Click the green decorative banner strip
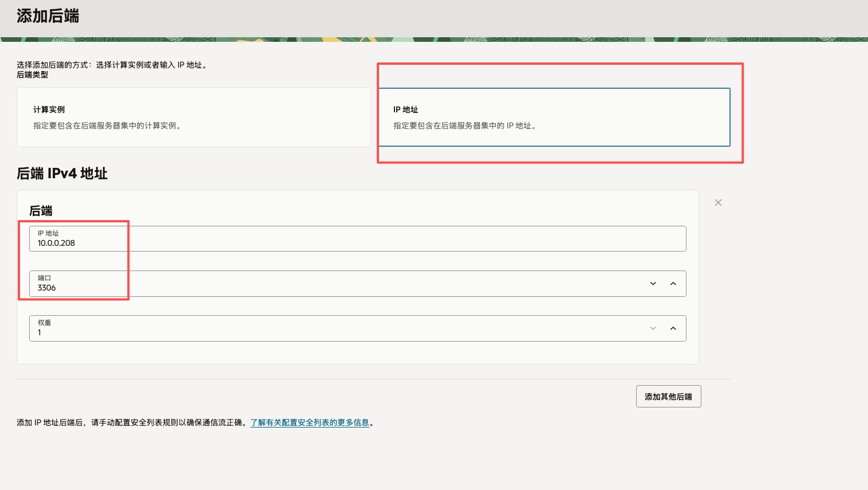The image size is (868, 490). point(434,40)
